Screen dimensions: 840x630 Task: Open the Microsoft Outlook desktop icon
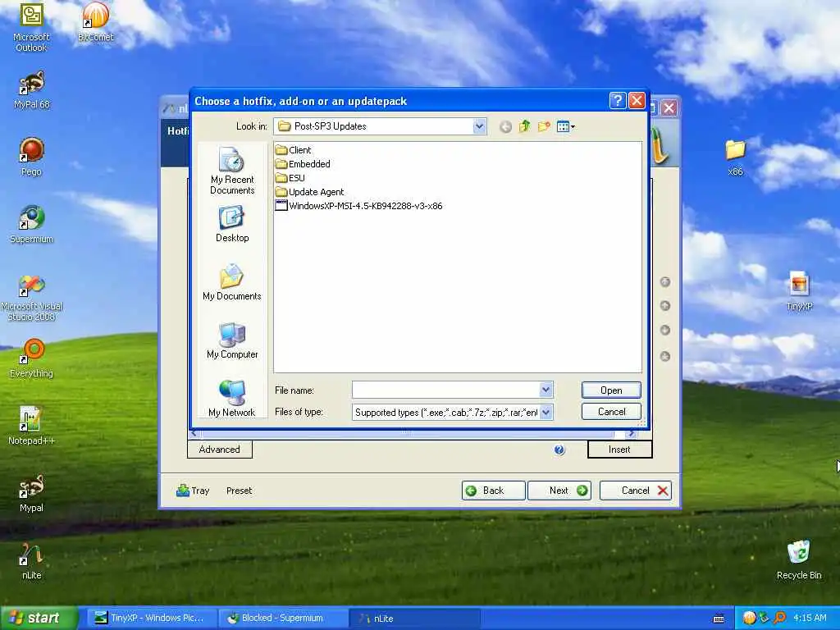(31, 25)
